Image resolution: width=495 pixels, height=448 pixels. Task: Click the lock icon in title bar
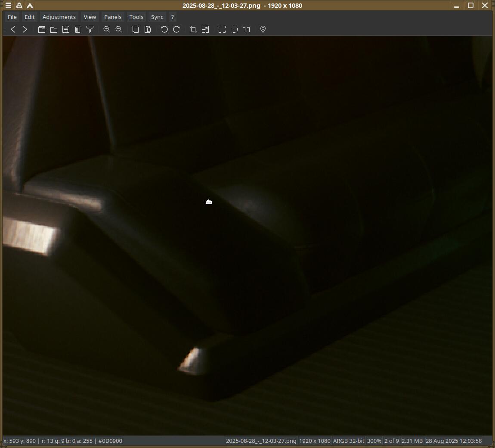click(19, 5)
